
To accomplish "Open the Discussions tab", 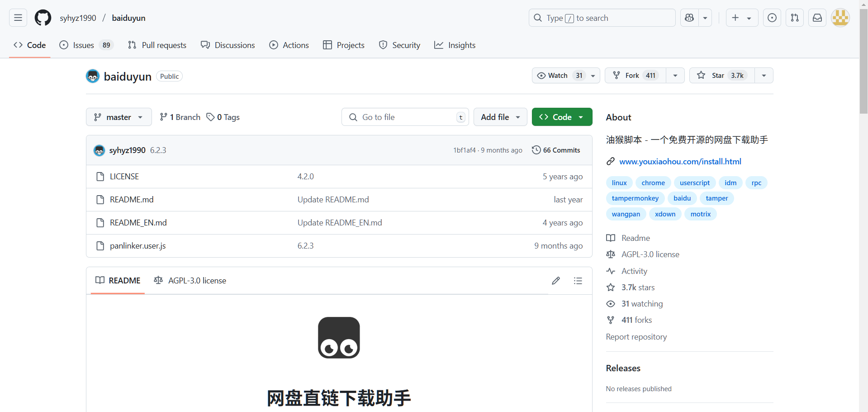I will 228,45.
